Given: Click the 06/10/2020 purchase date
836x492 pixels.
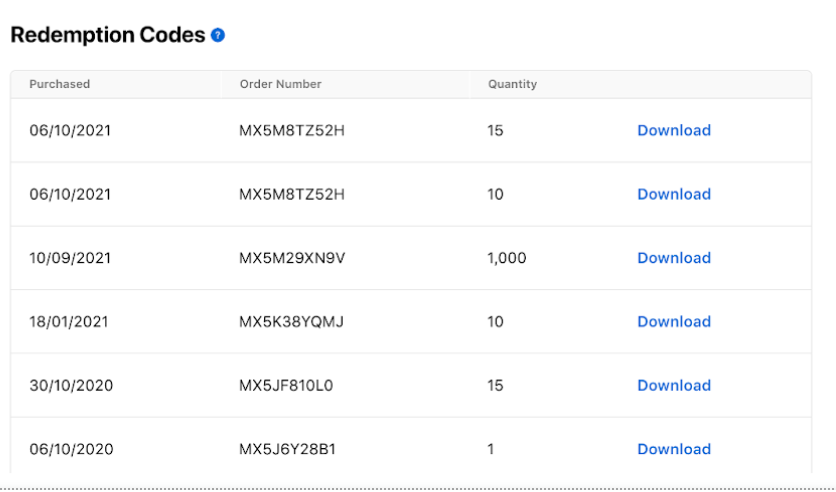Looking at the screenshot, I should pos(71,449).
